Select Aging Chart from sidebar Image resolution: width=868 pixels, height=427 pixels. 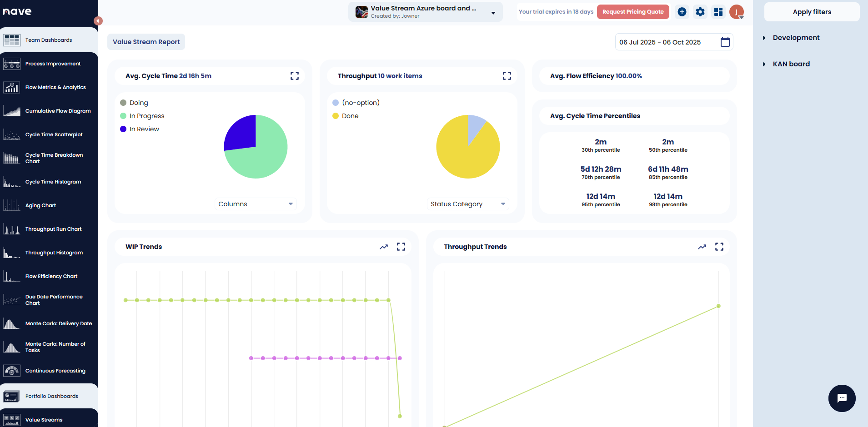pyautogui.click(x=40, y=205)
